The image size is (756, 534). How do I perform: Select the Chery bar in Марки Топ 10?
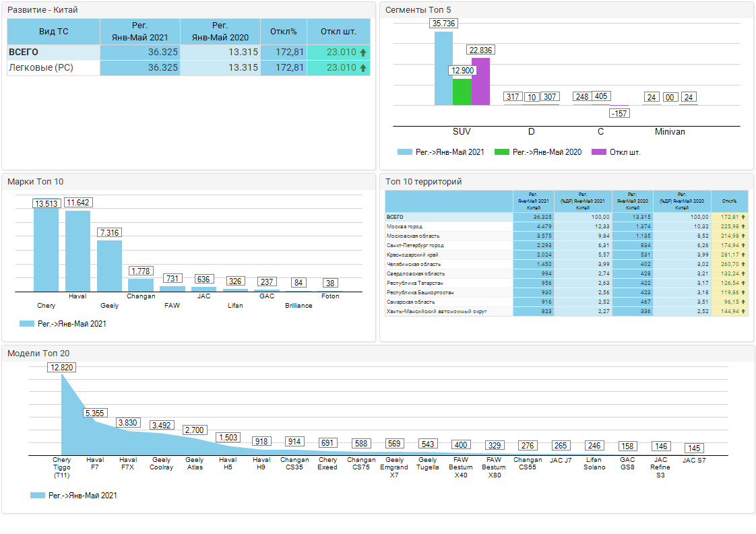click(x=46, y=249)
